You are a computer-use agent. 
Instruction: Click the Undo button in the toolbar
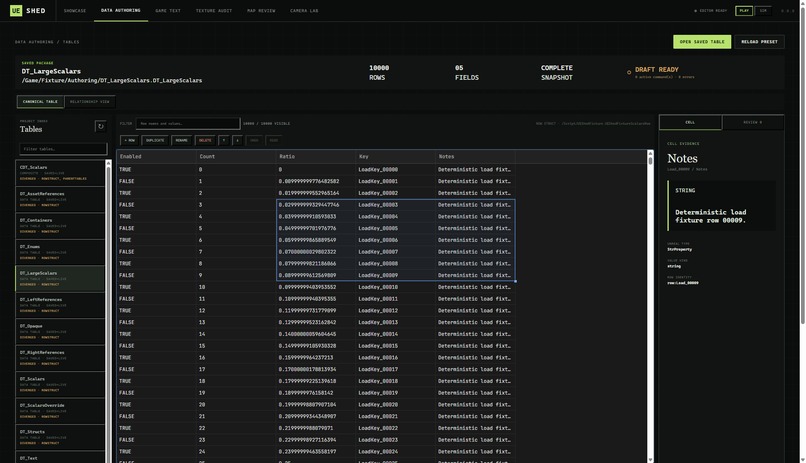(254, 140)
